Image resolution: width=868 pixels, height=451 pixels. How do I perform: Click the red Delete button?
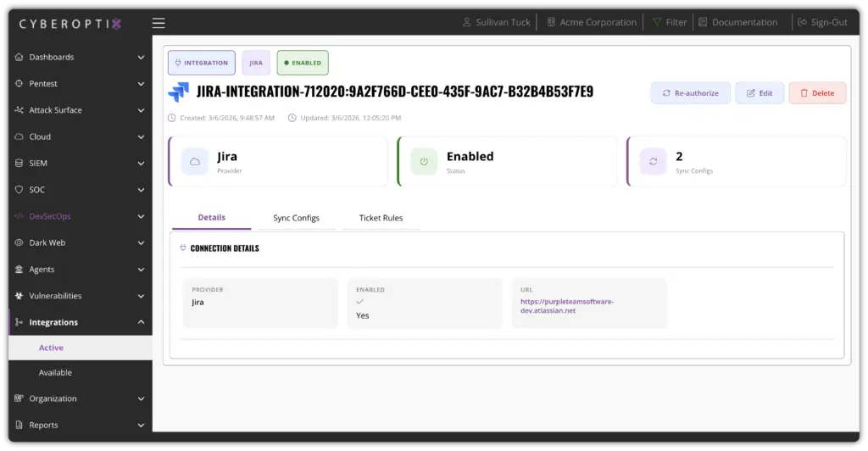(x=817, y=93)
